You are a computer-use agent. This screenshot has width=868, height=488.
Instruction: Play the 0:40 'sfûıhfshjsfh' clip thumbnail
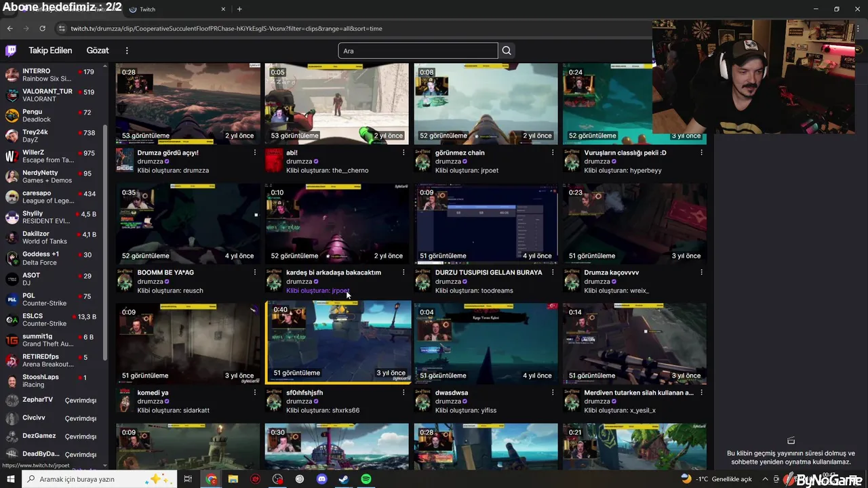click(337, 343)
